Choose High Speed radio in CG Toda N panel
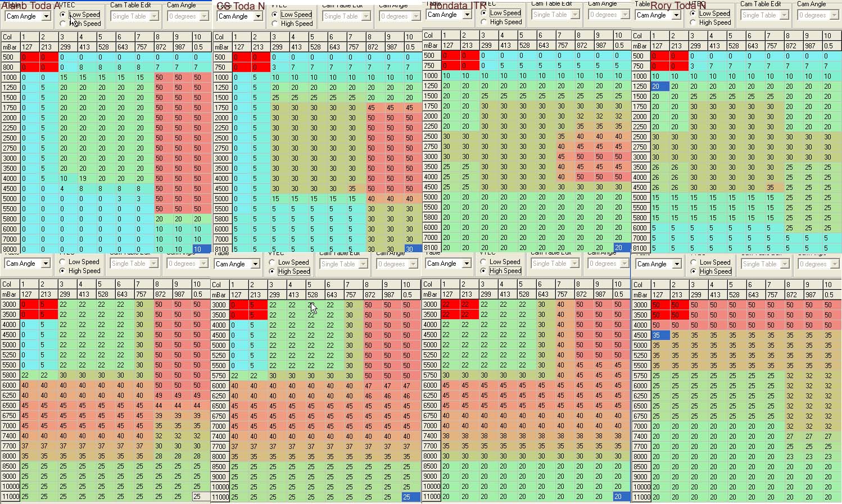The height and width of the screenshot is (504, 842). pos(274,24)
